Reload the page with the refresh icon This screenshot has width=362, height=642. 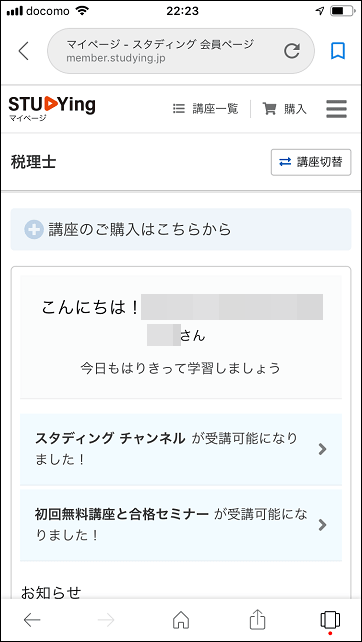292,51
